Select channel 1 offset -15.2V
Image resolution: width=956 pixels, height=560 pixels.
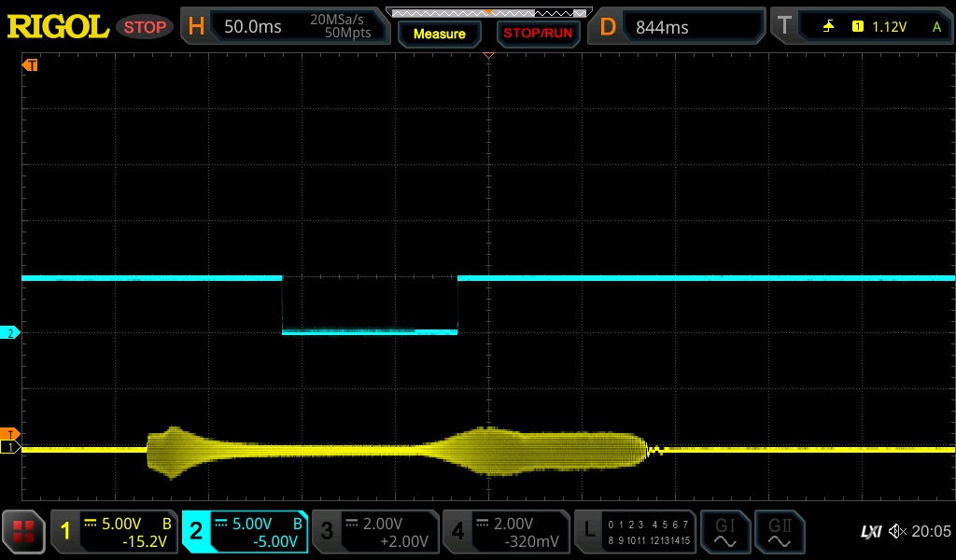click(x=145, y=541)
